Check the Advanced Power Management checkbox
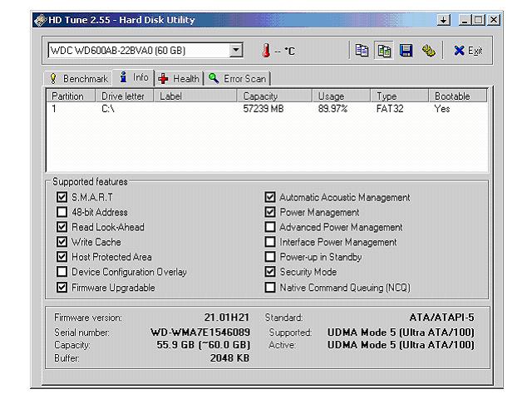The width and height of the screenshot is (532, 399). 270,227
